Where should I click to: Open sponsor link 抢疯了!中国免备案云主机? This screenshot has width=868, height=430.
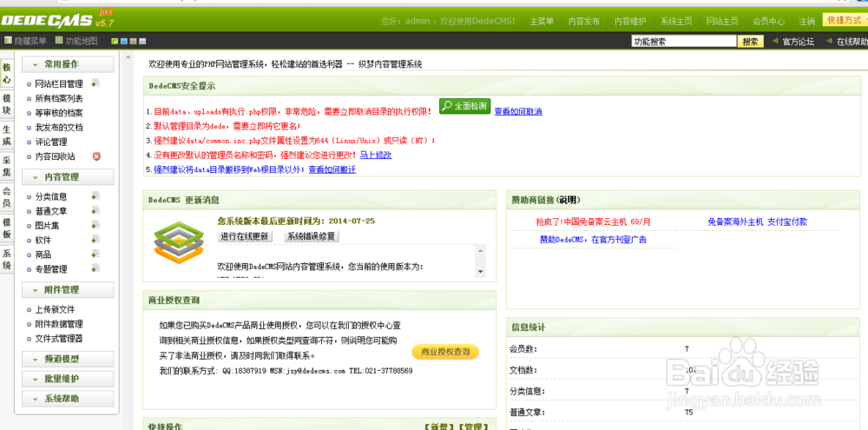[594, 222]
